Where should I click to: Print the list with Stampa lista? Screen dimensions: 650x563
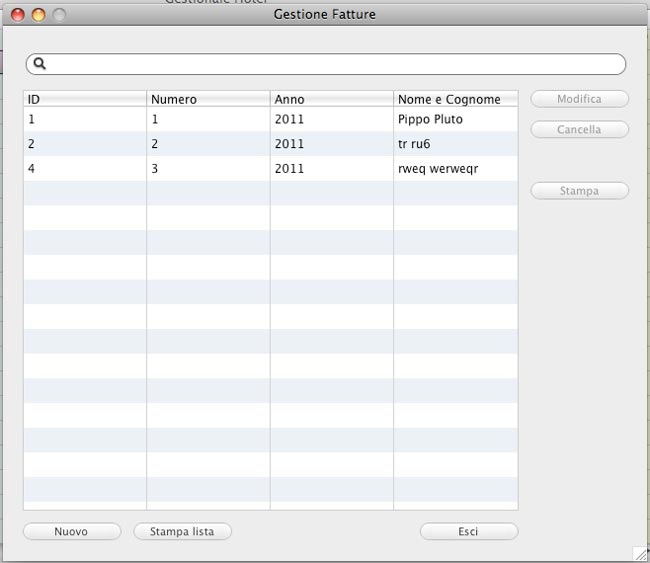pos(182,531)
